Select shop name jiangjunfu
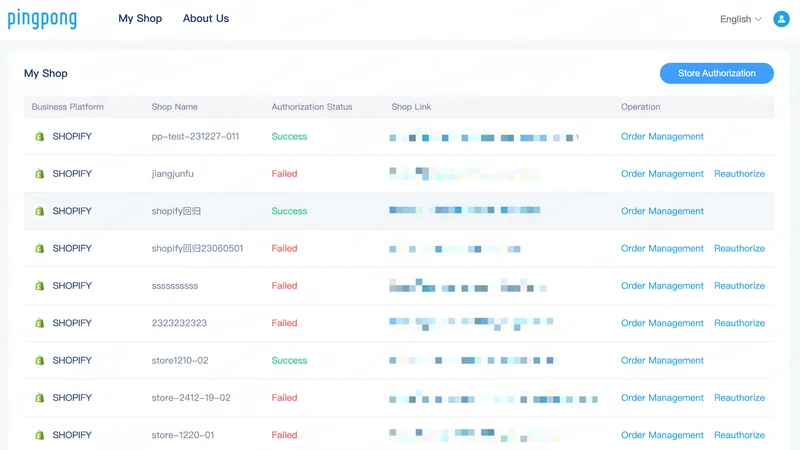This screenshot has width=800, height=450. tap(172, 173)
